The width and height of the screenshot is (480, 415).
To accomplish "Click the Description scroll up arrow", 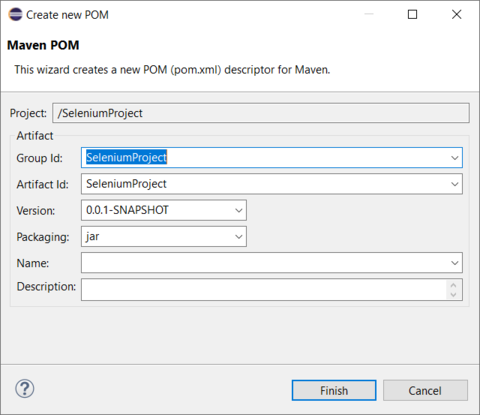I will coord(453,285).
